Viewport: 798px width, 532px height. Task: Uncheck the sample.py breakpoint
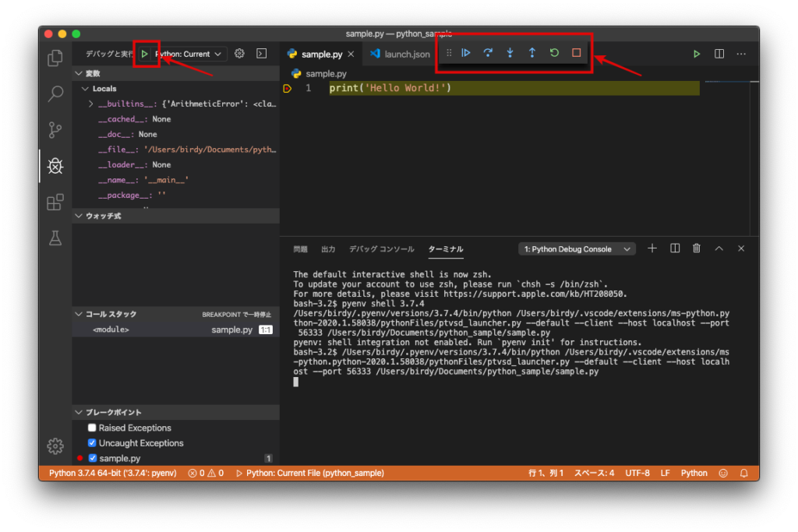pyautogui.click(x=92, y=457)
